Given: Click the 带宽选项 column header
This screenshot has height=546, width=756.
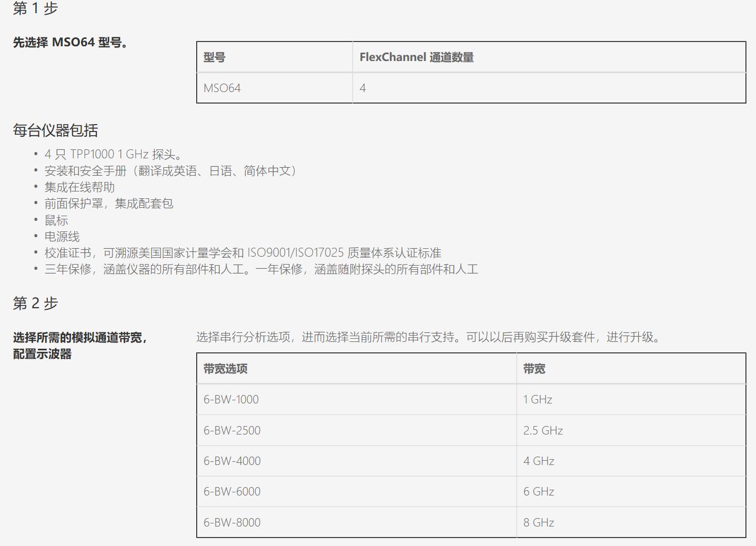Looking at the screenshot, I should (x=225, y=369).
